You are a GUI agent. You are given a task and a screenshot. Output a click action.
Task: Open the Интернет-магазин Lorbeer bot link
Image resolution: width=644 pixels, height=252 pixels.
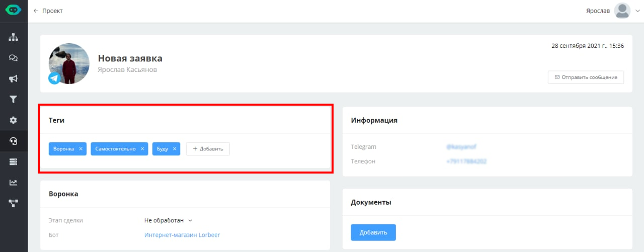pyautogui.click(x=182, y=235)
